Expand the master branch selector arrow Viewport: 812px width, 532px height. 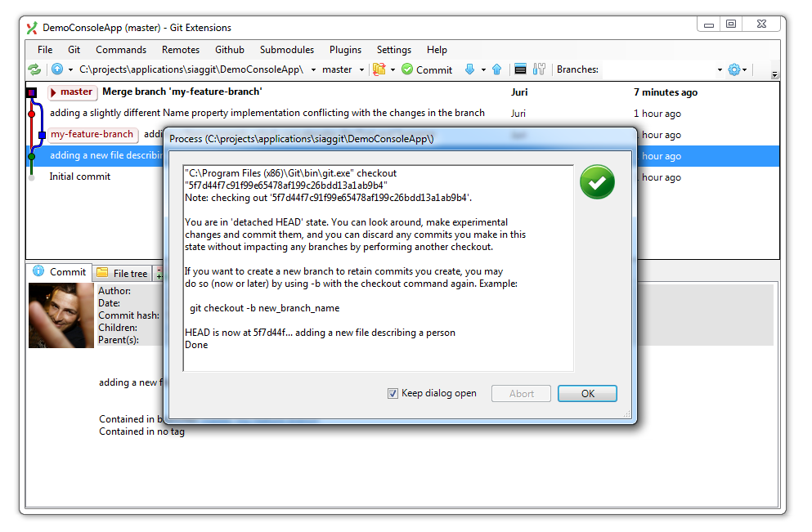pyautogui.click(x=361, y=69)
